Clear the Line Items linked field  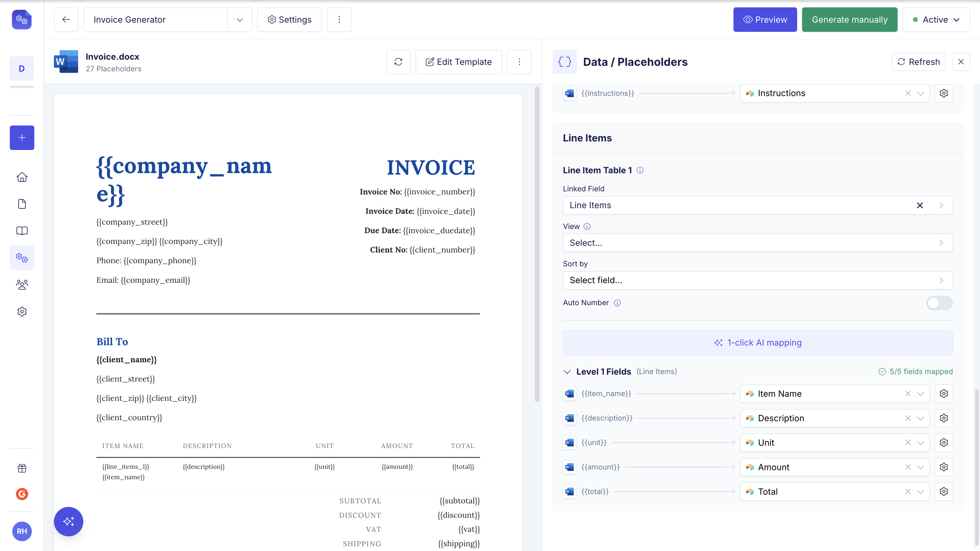point(919,205)
